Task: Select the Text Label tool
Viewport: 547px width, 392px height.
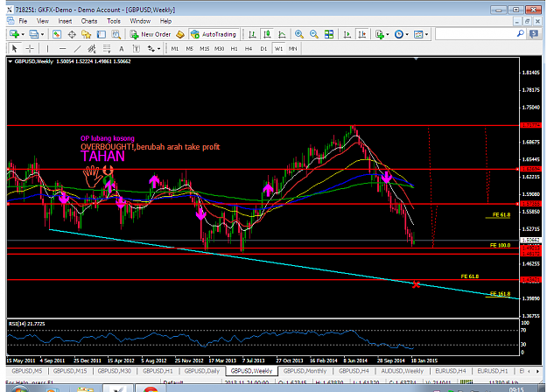Action: click(137, 48)
